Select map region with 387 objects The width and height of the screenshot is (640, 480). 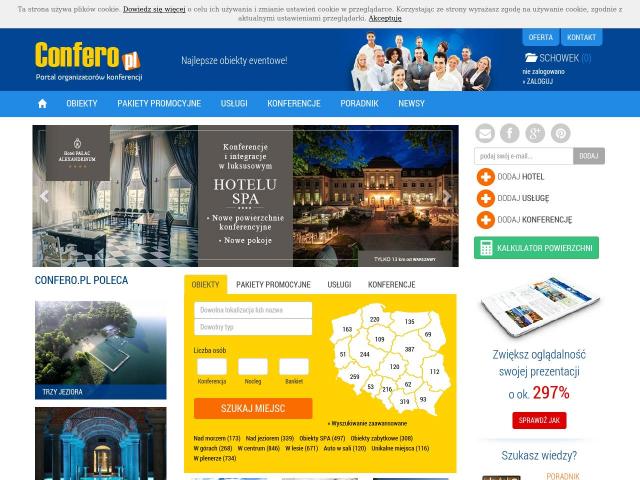pos(409,349)
